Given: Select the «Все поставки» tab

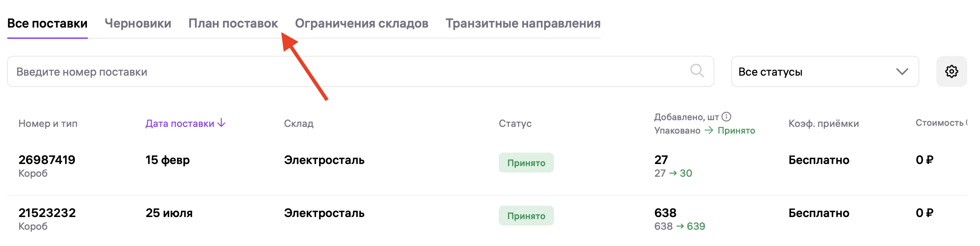Looking at the screenshot, I should click(48, 23).
